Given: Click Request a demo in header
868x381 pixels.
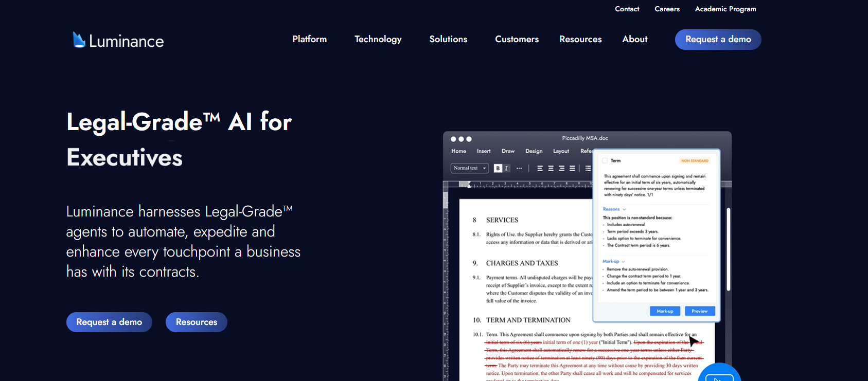Looking at the screenshot, I should [x=718, y=40].
